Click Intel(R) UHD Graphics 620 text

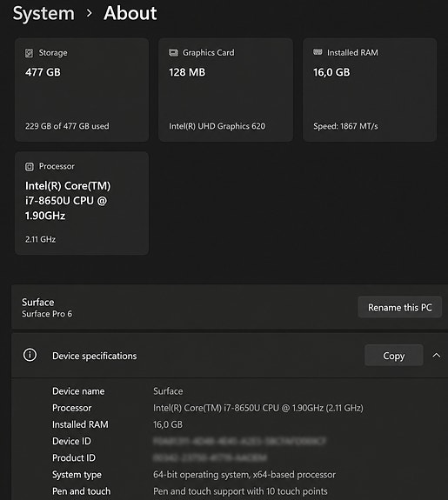coord(217,126)
